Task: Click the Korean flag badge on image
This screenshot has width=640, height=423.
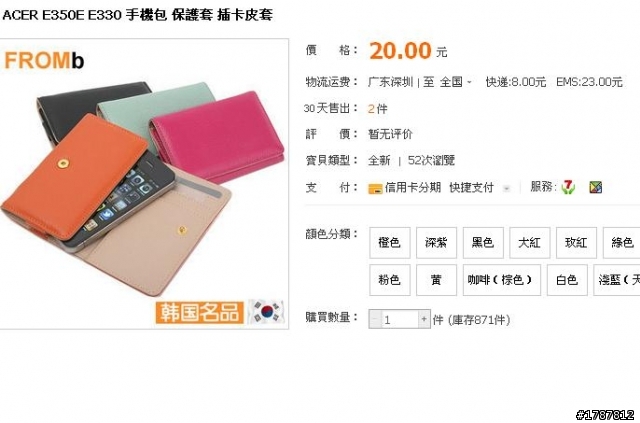Action: tap(267, 312)
